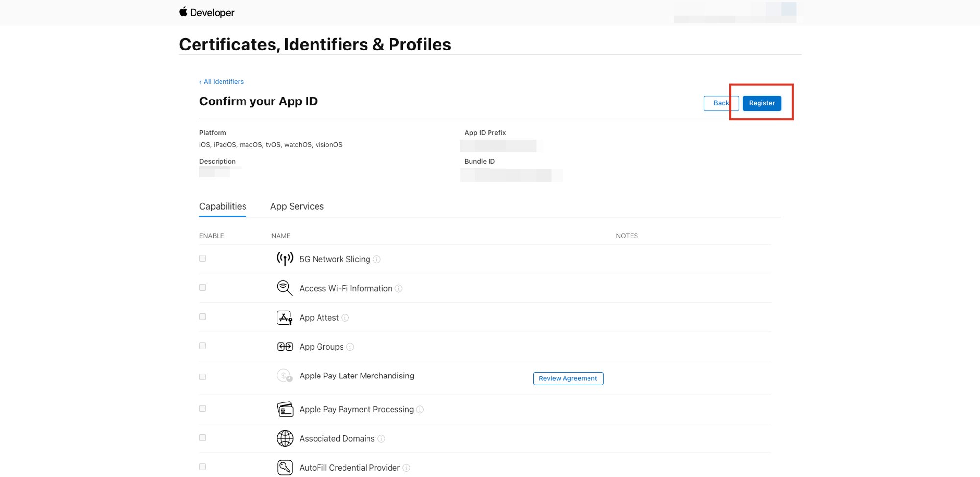Click the Back button
This screenshot has height=477, width=980.
click(720, 103)
